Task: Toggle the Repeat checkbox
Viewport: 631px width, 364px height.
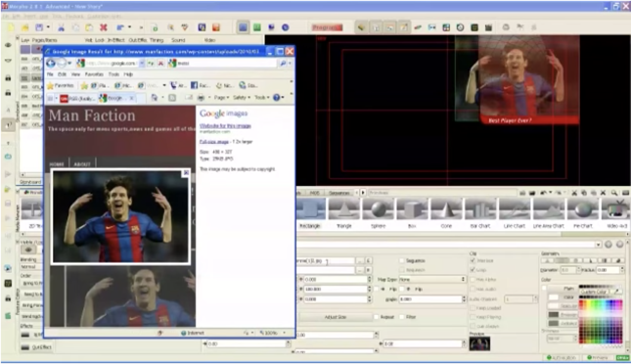Action: 376,317
